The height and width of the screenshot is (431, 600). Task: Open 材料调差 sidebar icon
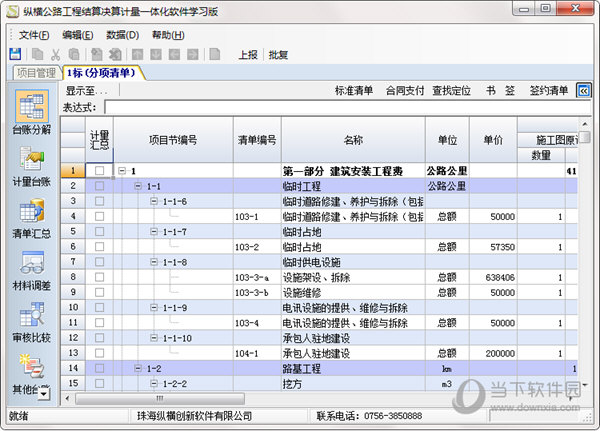(31, 272)
